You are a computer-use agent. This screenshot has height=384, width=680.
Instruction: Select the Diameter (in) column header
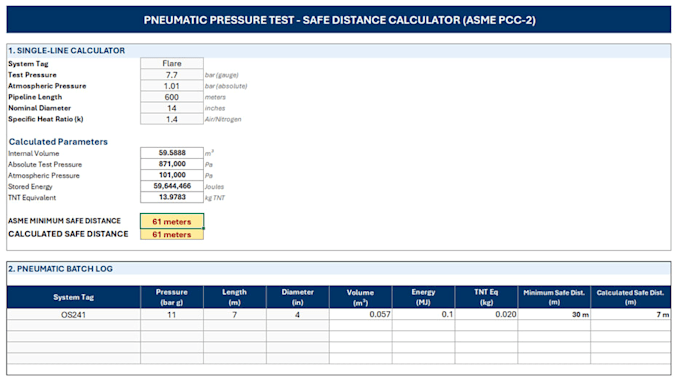coord(298,297)
